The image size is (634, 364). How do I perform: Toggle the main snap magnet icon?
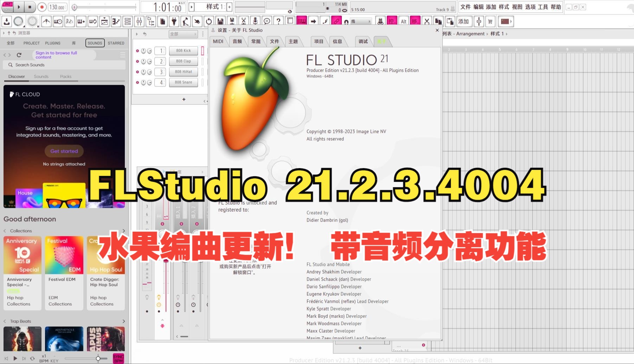346,22
